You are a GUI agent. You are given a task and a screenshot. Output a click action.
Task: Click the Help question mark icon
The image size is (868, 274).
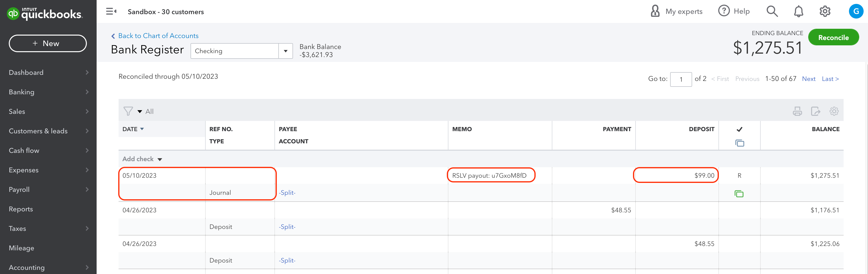[724, 11]
